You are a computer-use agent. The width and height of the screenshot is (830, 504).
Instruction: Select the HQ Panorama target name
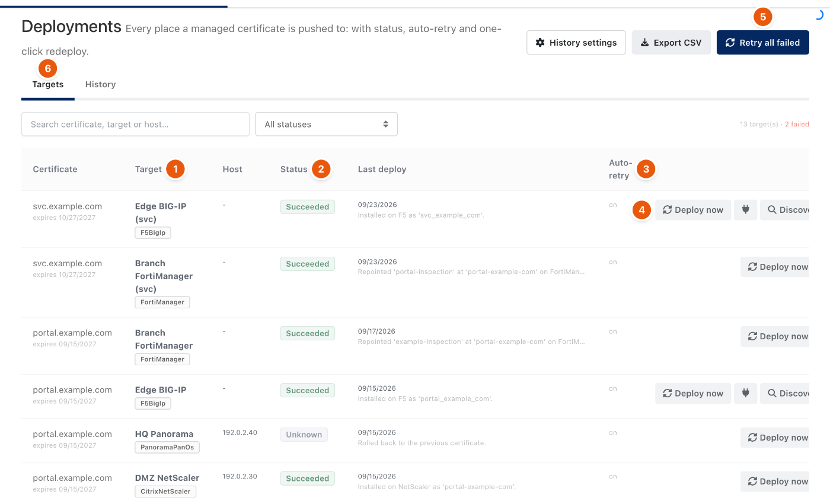click(x=164, y=434)
